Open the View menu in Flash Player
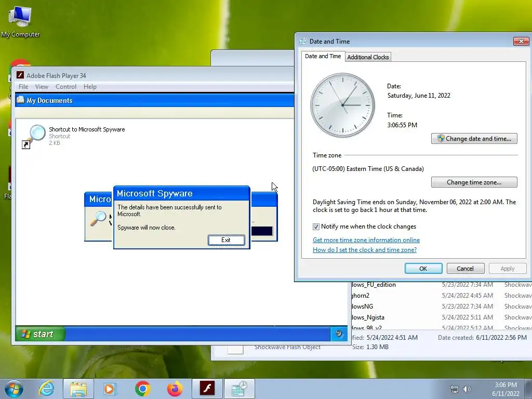 tap(42, 87)
